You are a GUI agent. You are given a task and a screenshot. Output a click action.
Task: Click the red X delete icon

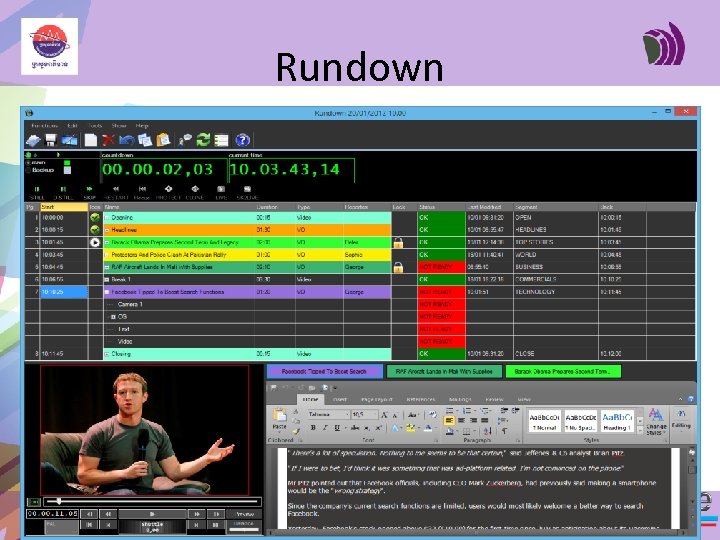(x=108, y=140)
